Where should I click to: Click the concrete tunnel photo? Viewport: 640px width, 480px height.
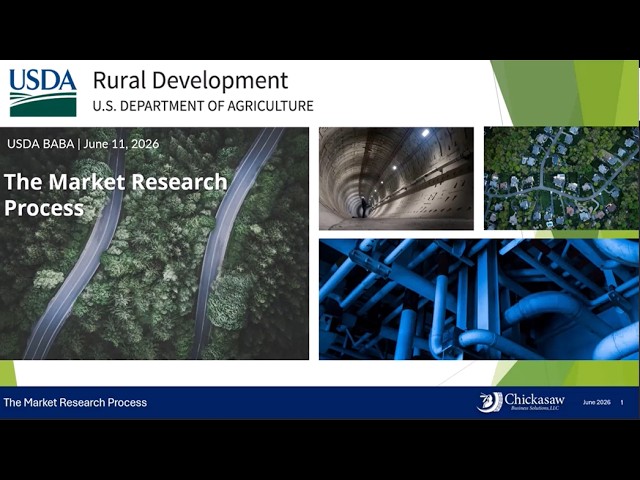pos(396,178)
